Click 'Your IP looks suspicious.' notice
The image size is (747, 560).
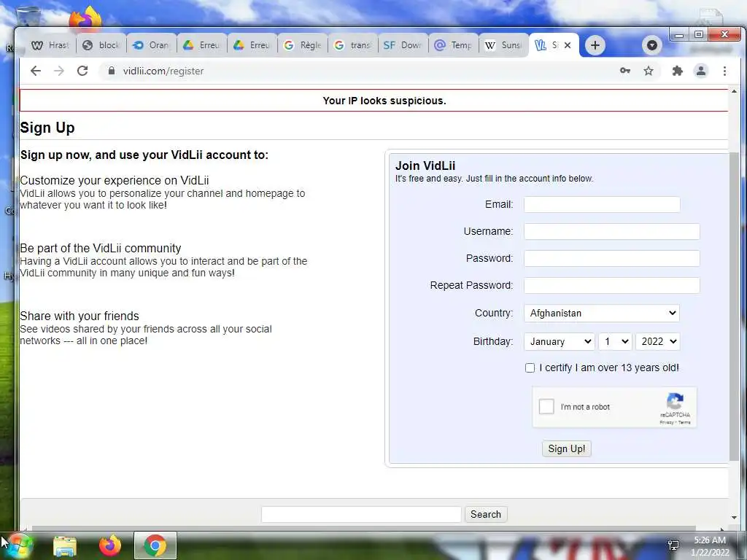coord(384,101)
